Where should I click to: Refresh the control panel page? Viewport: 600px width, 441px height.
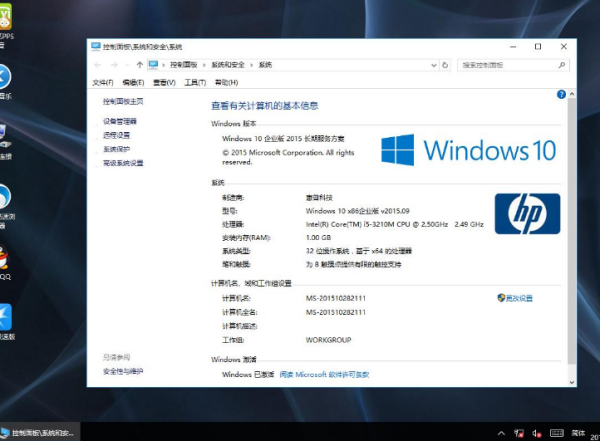coord(445,65)
